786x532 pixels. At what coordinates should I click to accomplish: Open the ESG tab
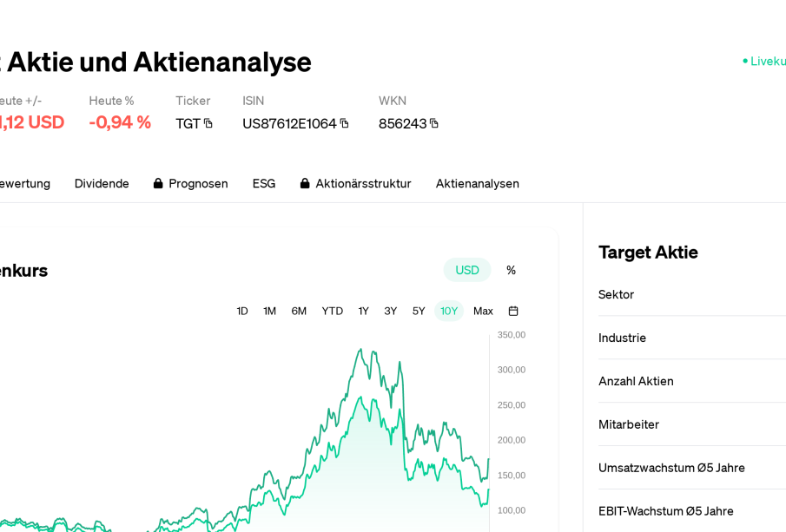pos(264,183)
